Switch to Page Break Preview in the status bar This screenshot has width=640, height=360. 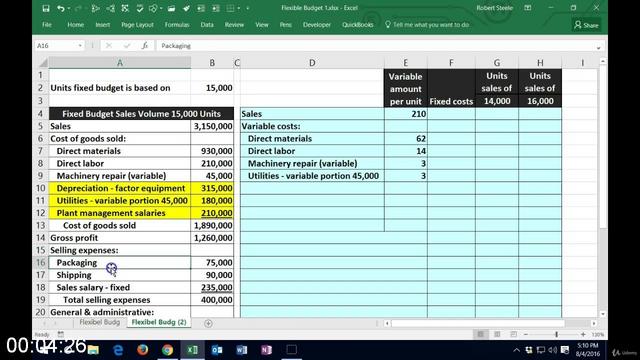tap(513, 334)
